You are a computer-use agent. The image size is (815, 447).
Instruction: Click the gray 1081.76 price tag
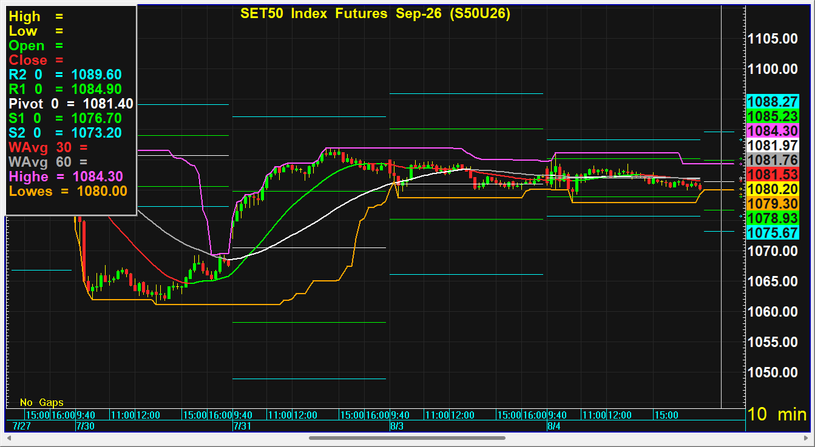pyautogui.click(x=772, y=160)
